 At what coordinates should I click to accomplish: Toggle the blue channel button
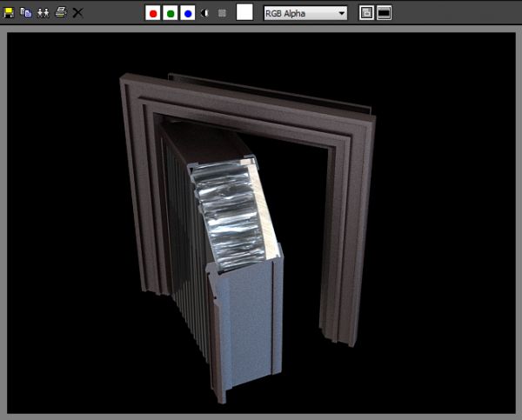coord(188,13)
